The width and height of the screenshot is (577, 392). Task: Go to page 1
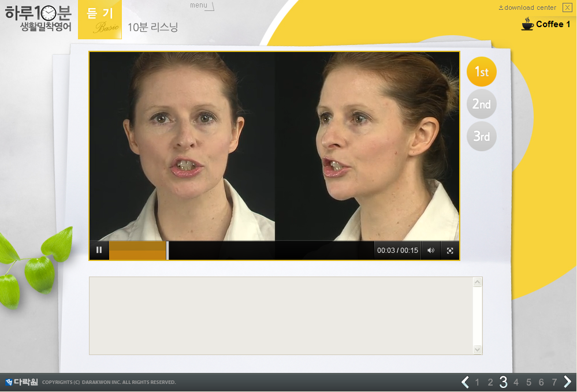[478, 382]
